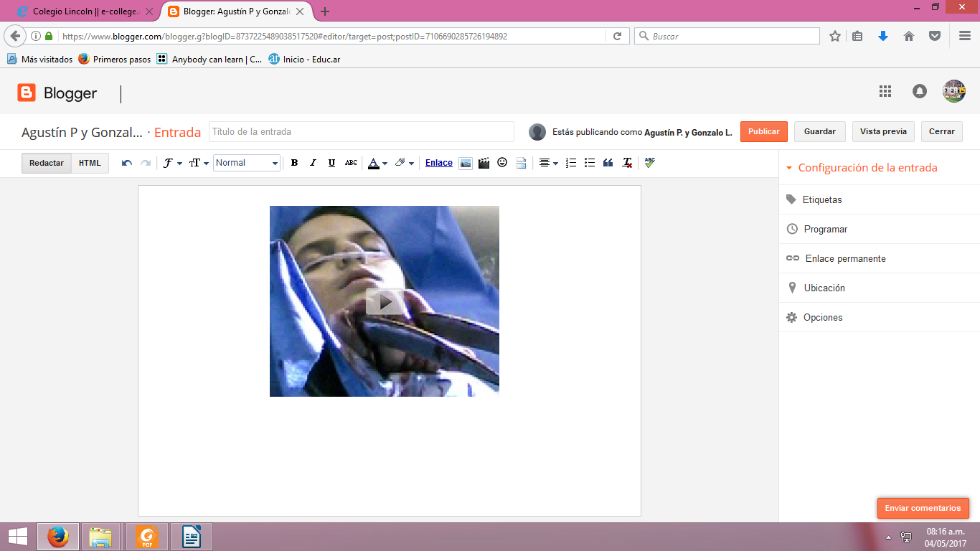The image size is (980, 551).
Task: Click the Cerrar button
Action: (942, 131)
